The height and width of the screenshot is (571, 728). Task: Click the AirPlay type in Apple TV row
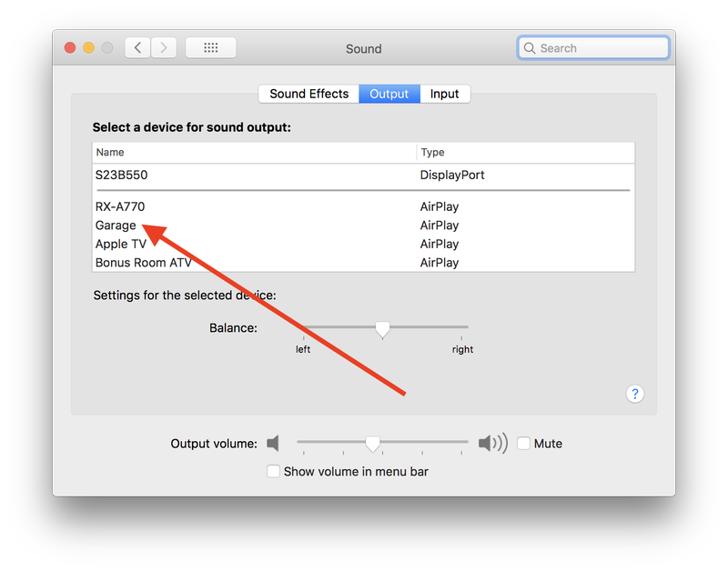(x=440, y=244)
